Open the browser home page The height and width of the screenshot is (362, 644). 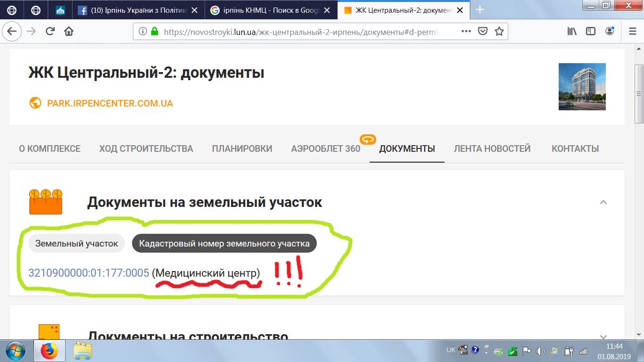pyautogui.click(x=69, y=32)
